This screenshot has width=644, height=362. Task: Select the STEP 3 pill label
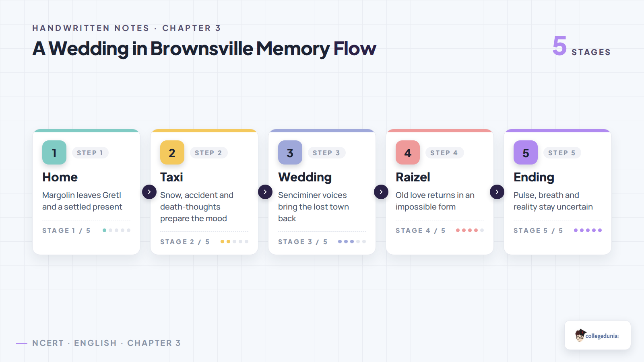click(x=326, y=153)
